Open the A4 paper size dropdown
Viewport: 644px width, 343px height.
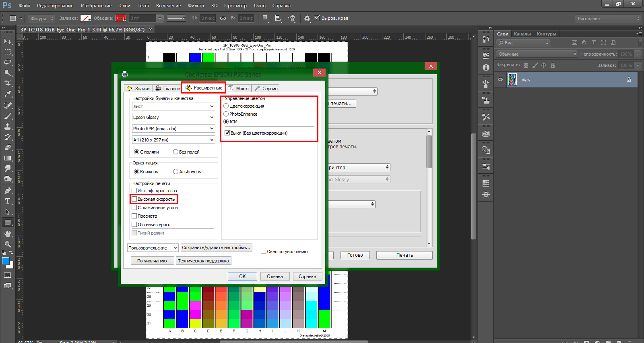point(173,140)
